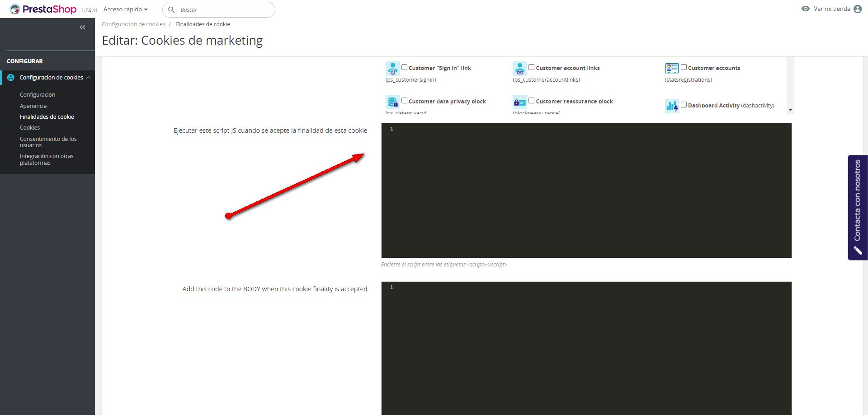
Task: Click the Configuracion de cookies module icon
Action: (11, 78)
